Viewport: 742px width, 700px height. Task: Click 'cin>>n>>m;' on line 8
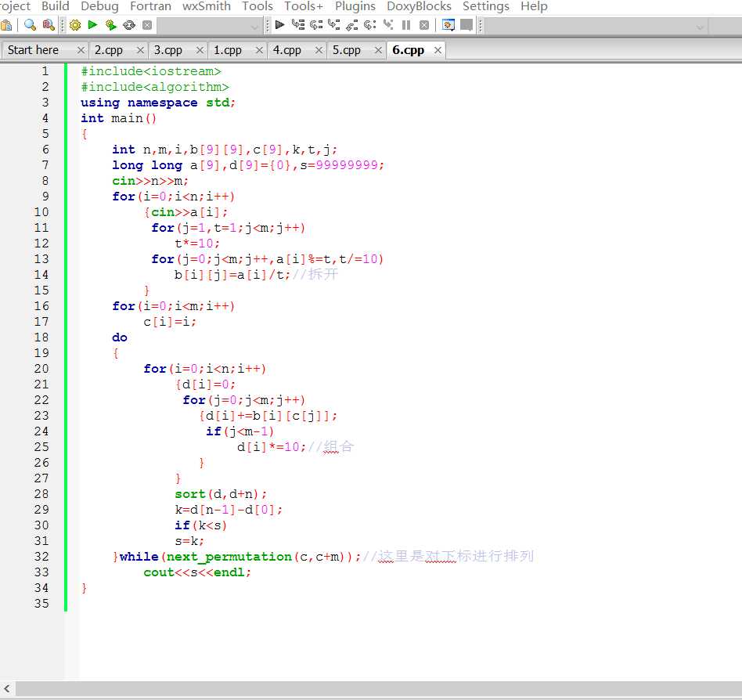tap(150, 181)
